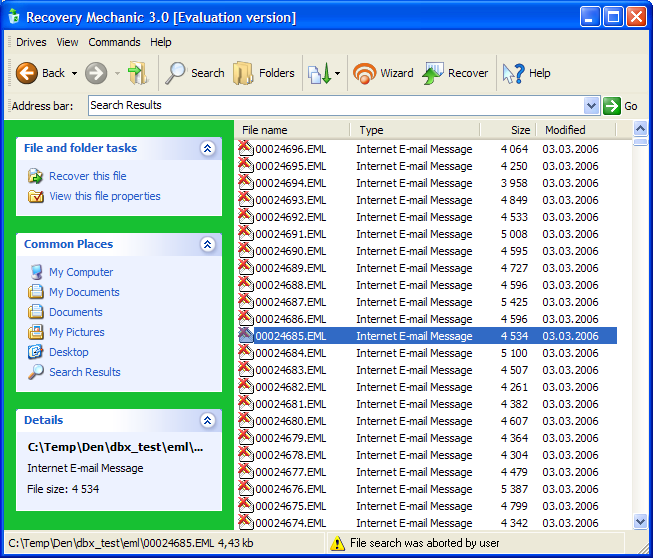The image size is (653, 558).
Task: Open Search with the magnifier icon
Action: click(175, 73)
